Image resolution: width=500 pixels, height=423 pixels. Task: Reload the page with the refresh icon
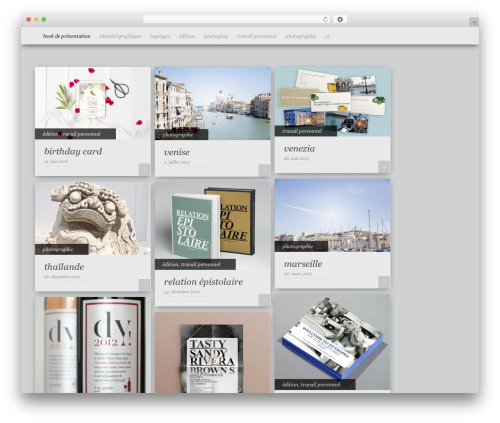pyautogui.click(x=325, y=19)
